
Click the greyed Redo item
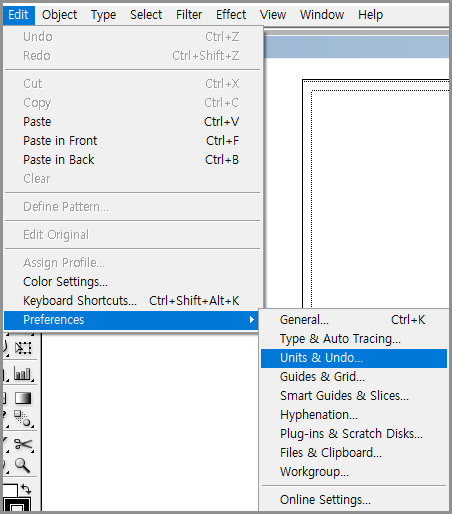pos(131,56)
